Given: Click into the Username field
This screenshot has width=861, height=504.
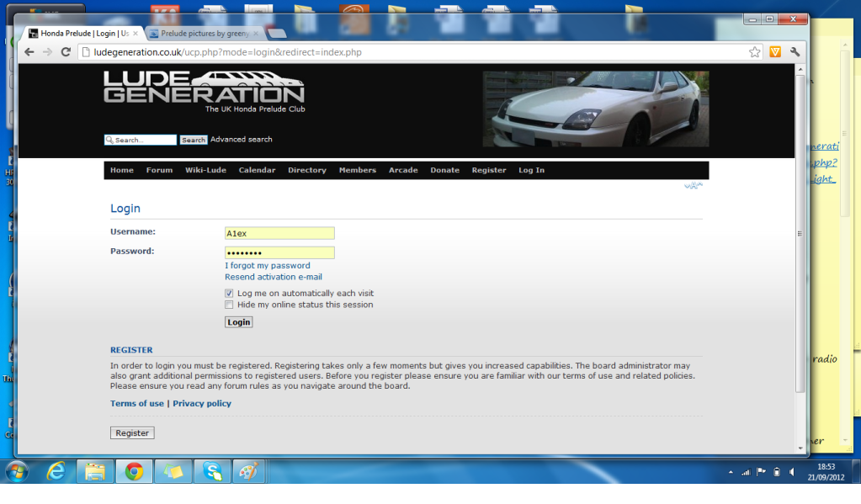Looking at the screenshot, I should (279, 233).
